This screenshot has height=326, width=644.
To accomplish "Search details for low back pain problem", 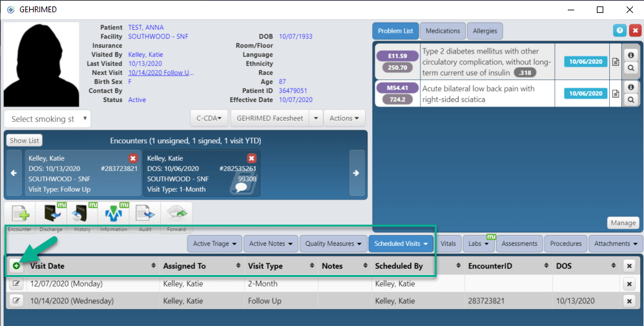I will point(631,99).
